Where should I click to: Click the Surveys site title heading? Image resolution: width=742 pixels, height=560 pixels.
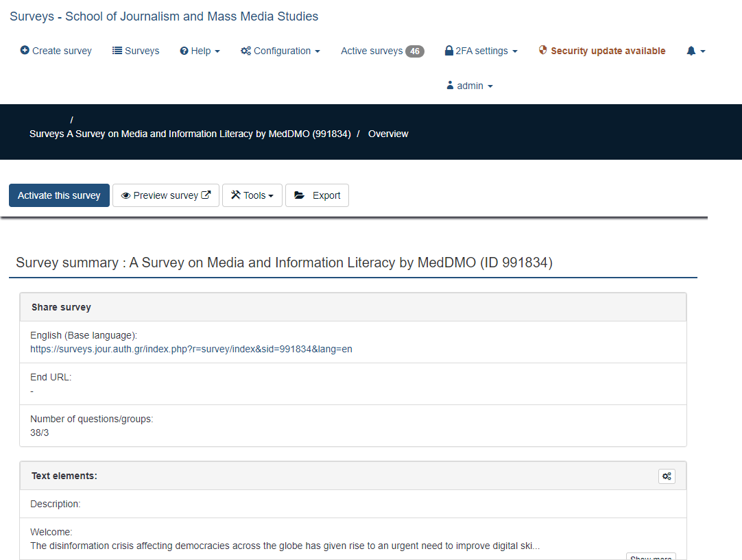coord(164,16)
